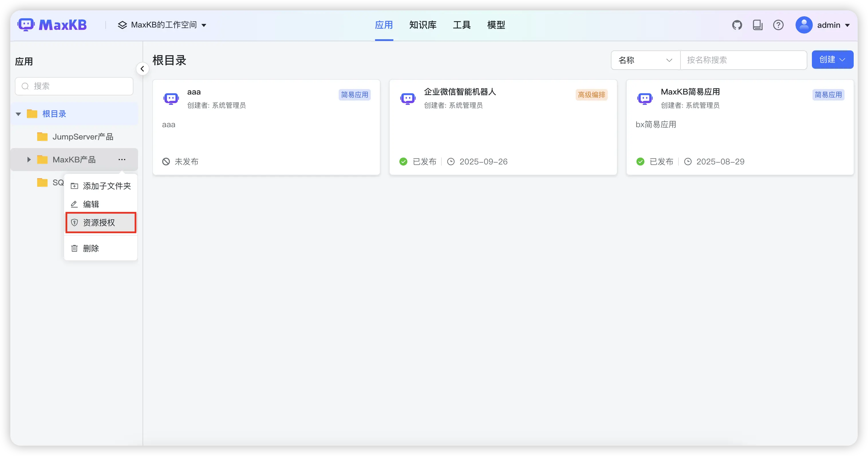Viewport: 868px width, 456px height.
Task: Switch to the 知识库 tab
Action: pyautogui.click(x=423, y=25)
